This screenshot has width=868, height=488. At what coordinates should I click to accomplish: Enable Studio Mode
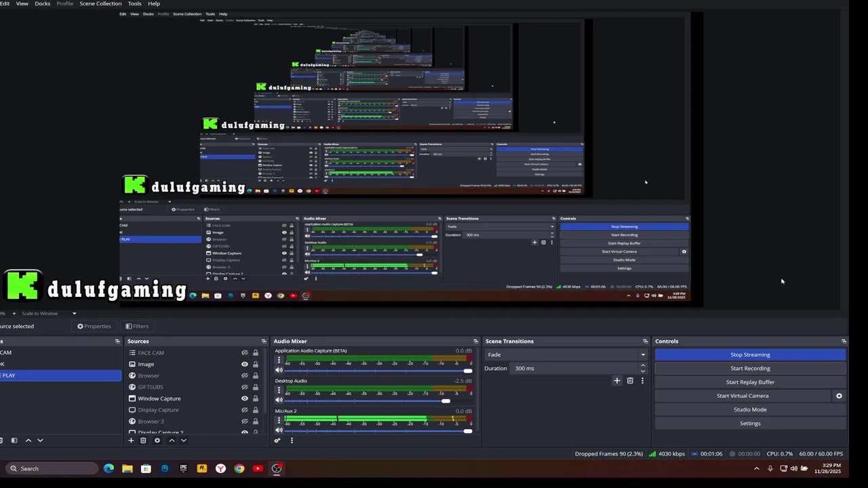(750, 409)
